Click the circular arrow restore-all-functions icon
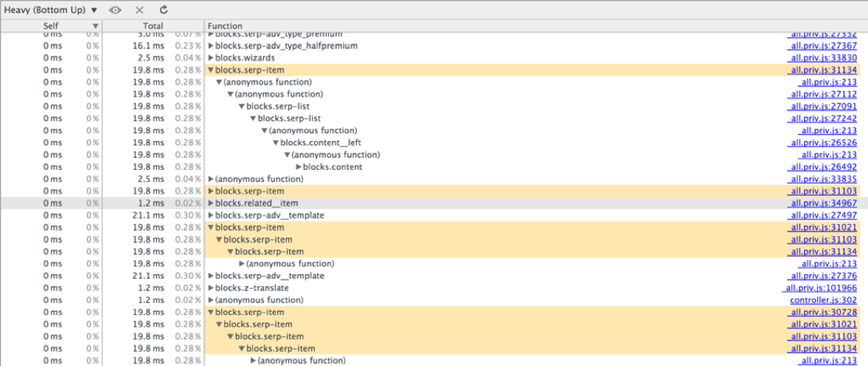Viewport: 868px width, 366px height. pos(163,10)
